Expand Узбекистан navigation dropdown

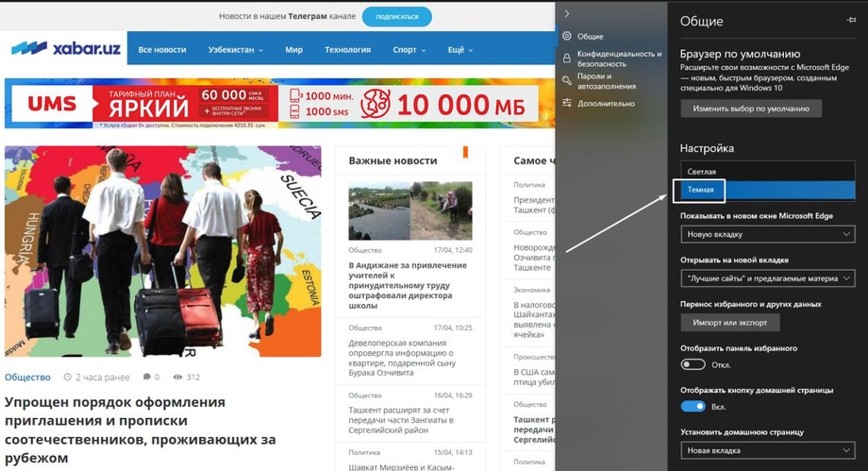[236, 49]
